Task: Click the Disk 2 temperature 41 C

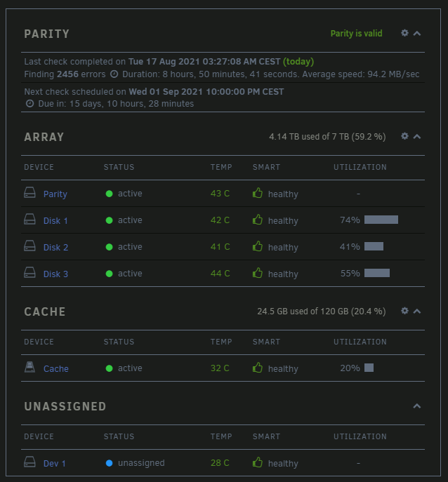Action: click(220, 246)
